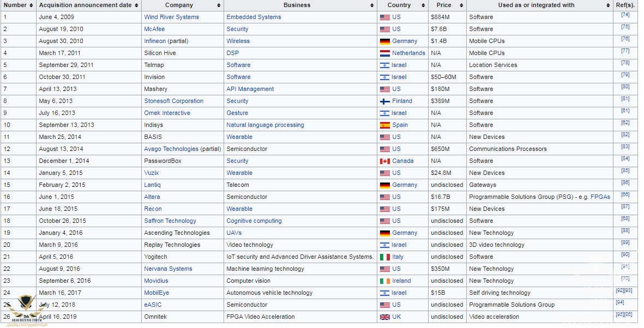The height and width of the screenshot is (328, 644).
Task: Follow the Saffron Technology link
Action: 170,221
